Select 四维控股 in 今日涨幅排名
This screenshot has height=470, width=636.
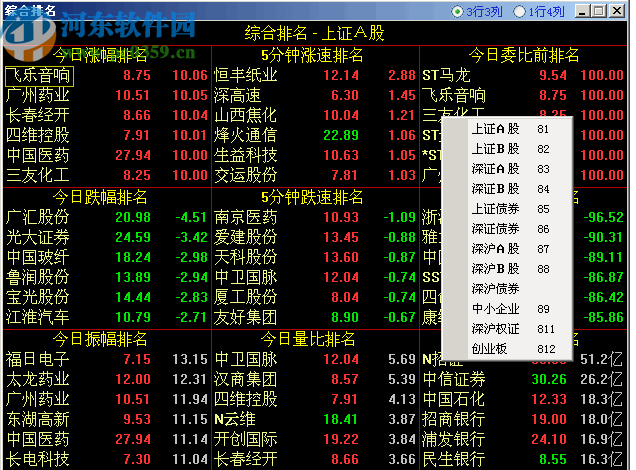tap(107, 135)
